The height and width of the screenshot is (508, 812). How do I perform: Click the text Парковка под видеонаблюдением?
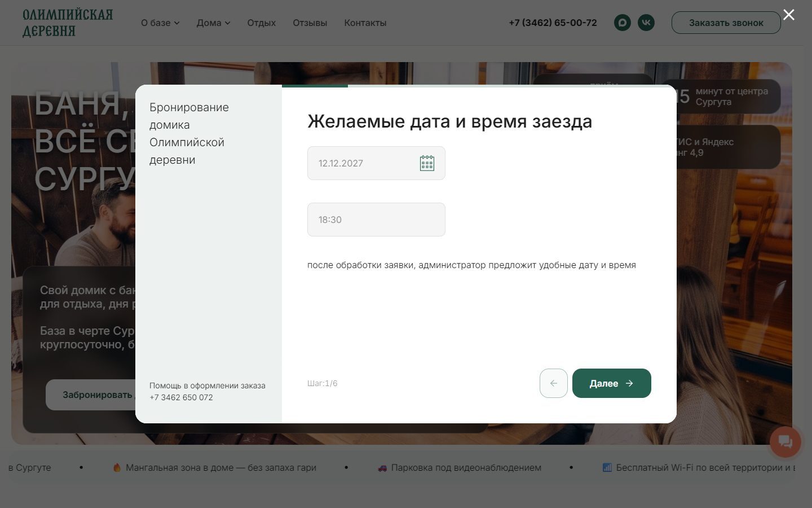[466, 467]
